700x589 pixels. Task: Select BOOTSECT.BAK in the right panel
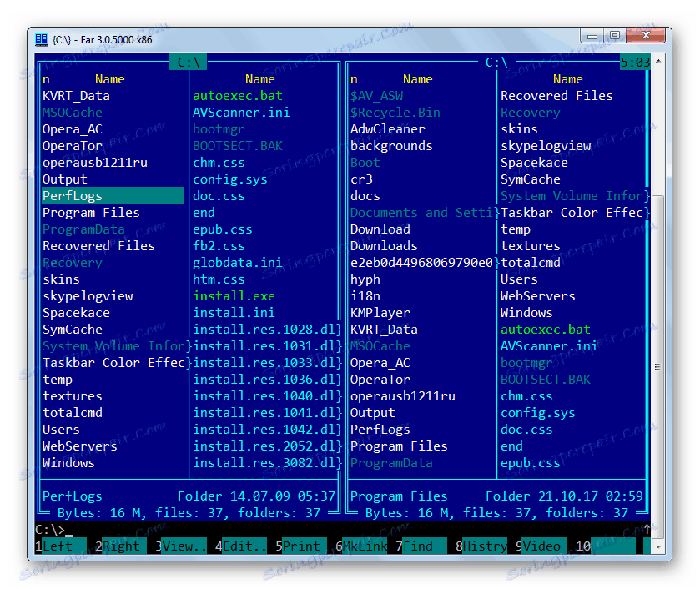pos(545,380)
